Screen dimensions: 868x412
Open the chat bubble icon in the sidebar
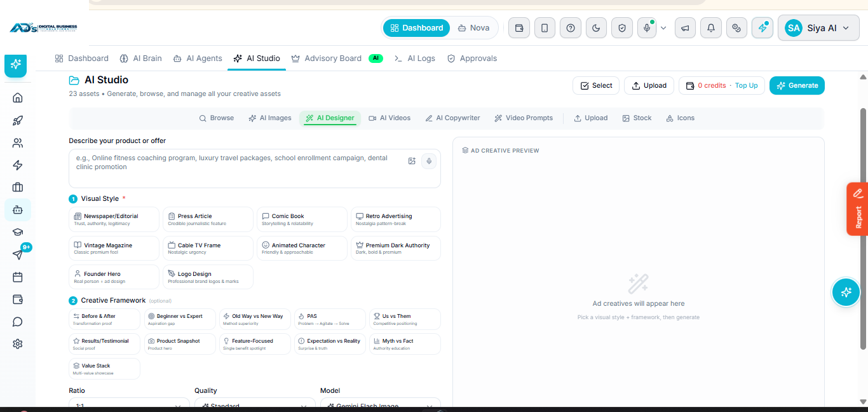(x=18, y=322)
